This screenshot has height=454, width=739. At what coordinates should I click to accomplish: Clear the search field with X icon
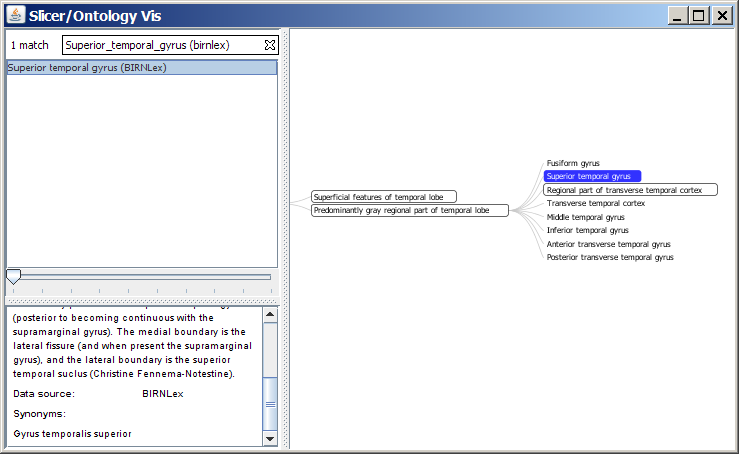coord(269,45)
